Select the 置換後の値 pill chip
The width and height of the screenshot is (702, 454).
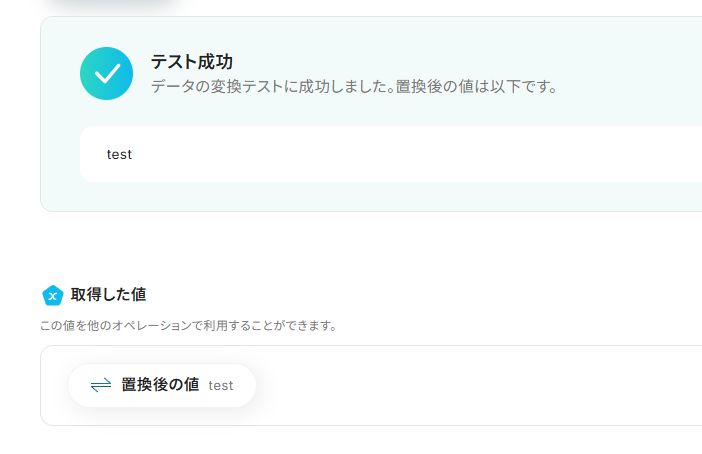(162, 385)
